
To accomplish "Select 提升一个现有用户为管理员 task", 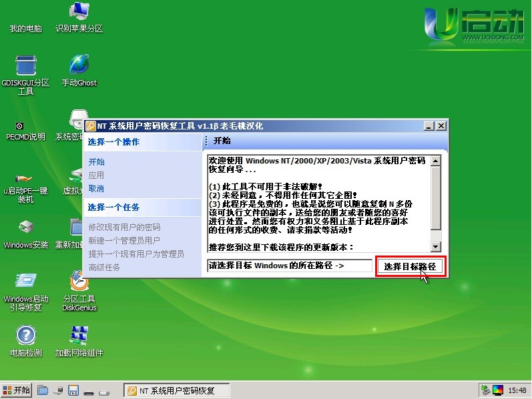I will click(x=136, y=254).
